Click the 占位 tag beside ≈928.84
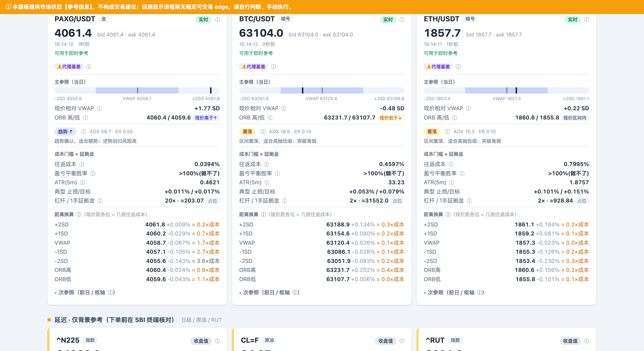 pos(582,201)
